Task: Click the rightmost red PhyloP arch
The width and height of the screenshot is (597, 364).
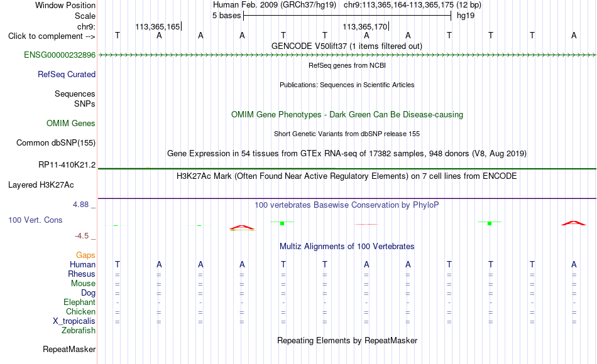Action: click(573, 223)
